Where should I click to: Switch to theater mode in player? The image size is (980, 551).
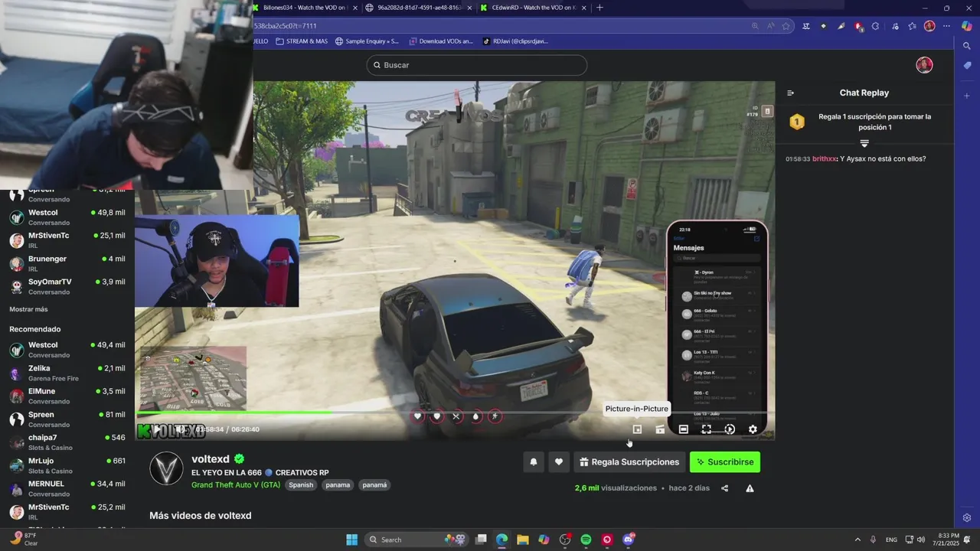pyautogui.click(x=684, y=429)
